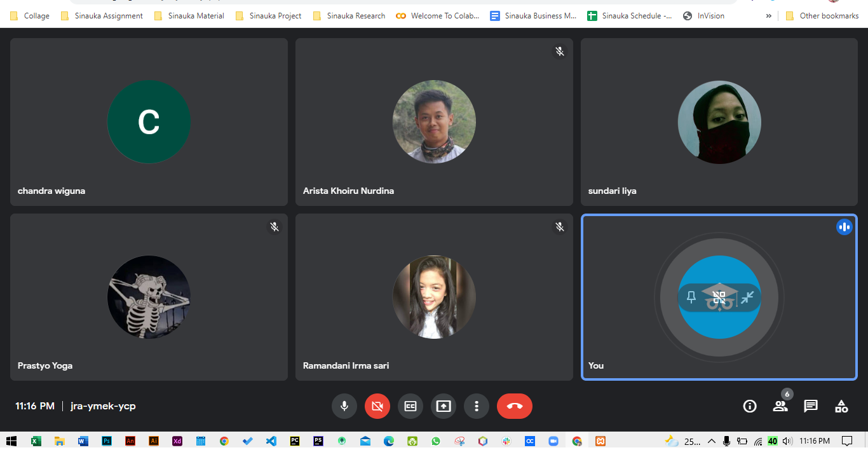
Task: Open the meeting details info icon
Action: 750,406
